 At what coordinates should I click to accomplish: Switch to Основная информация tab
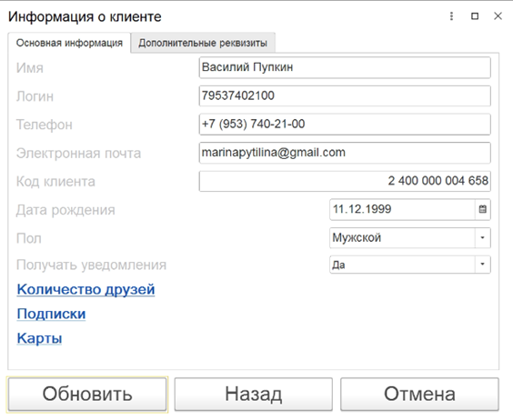(x=69, y=43)
